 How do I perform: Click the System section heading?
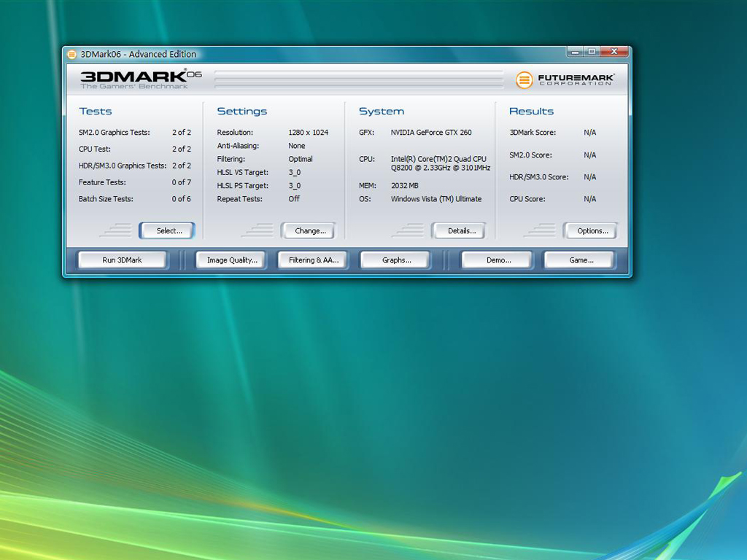pyautogui.click(x=381, y=112)
